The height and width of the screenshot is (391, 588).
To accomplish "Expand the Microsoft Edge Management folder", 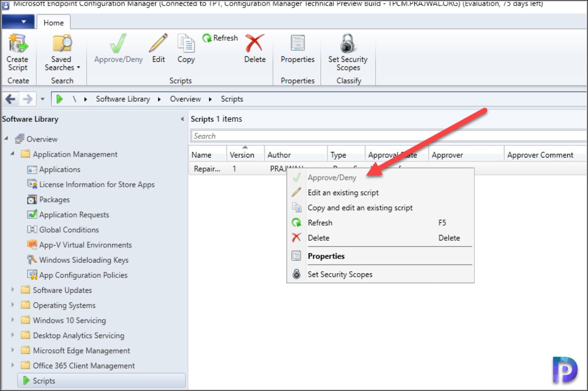I will (x=13, y=350).
